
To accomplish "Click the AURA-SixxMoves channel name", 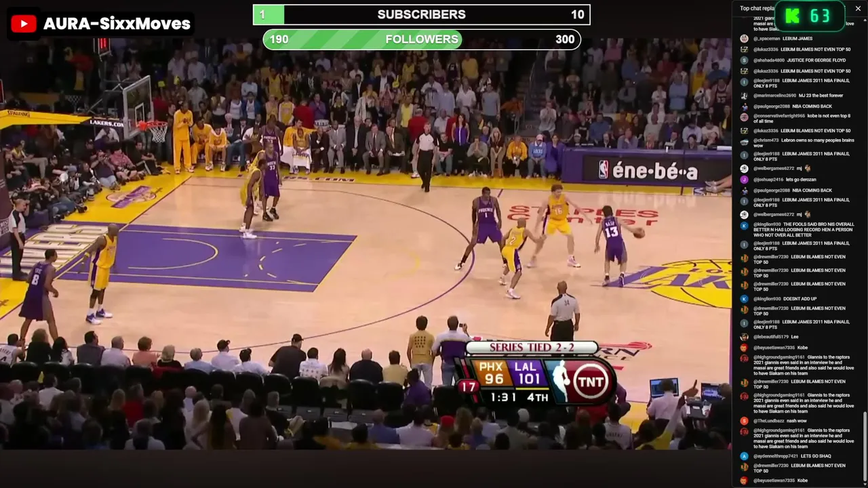I will click(117, 24).
